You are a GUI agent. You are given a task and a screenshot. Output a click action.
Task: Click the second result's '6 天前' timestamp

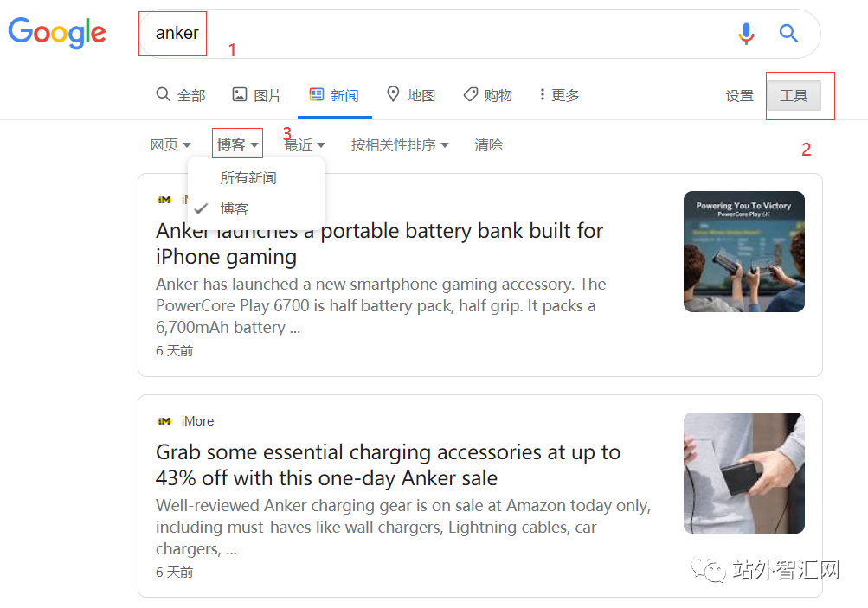(x=174, y=572)
